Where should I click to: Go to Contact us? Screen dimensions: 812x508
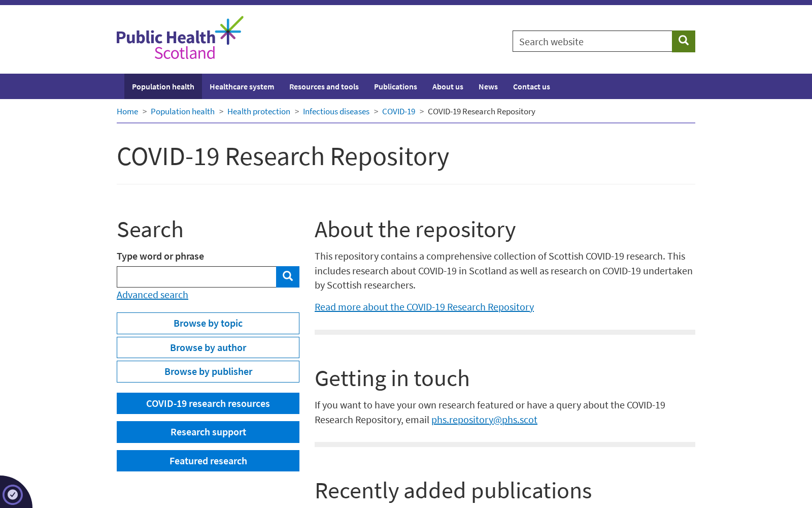click(x=531, y=86)
